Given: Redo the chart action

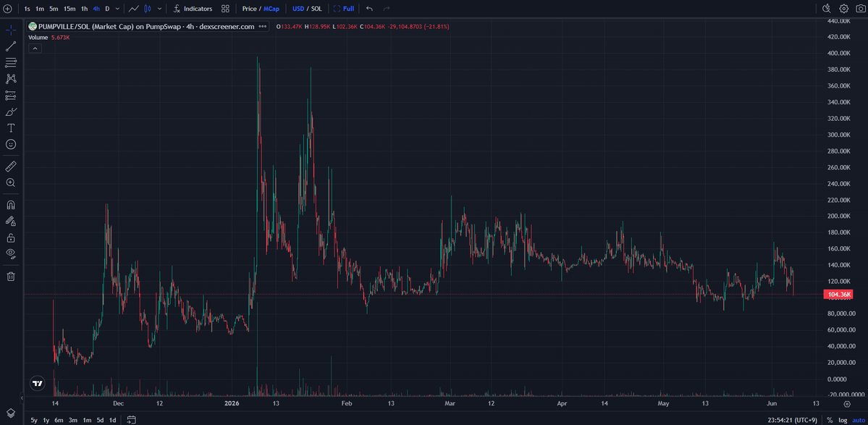Looking at the screenshot, I should pyautogui.click(x=387, y=9).
